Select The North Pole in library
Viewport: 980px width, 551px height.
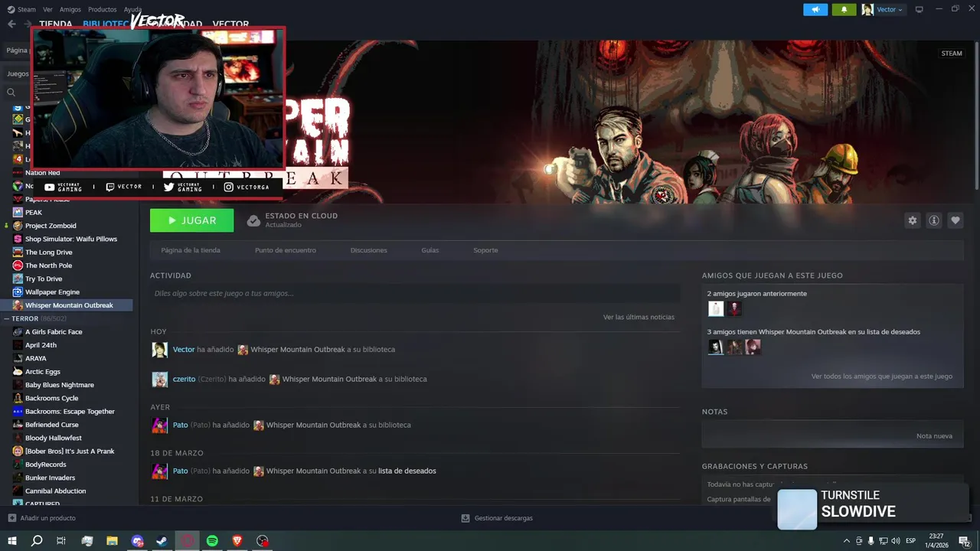[x=48, y=266]
